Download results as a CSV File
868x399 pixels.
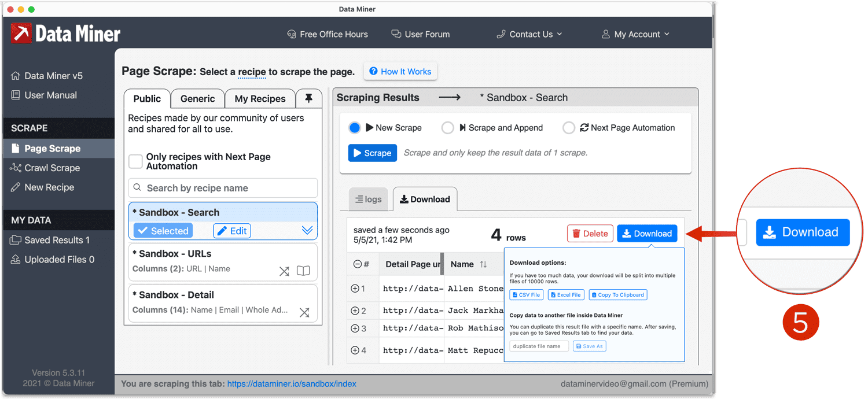coord(525,294)
